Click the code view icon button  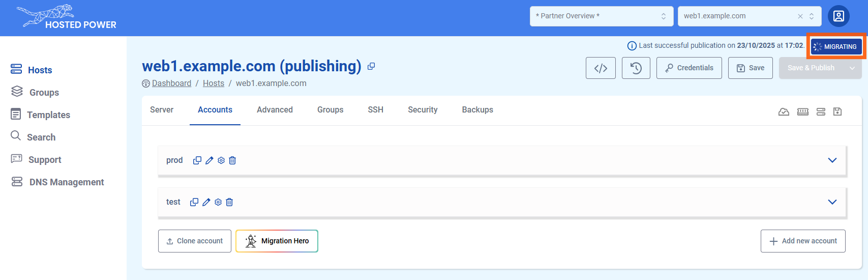[601, 68]
